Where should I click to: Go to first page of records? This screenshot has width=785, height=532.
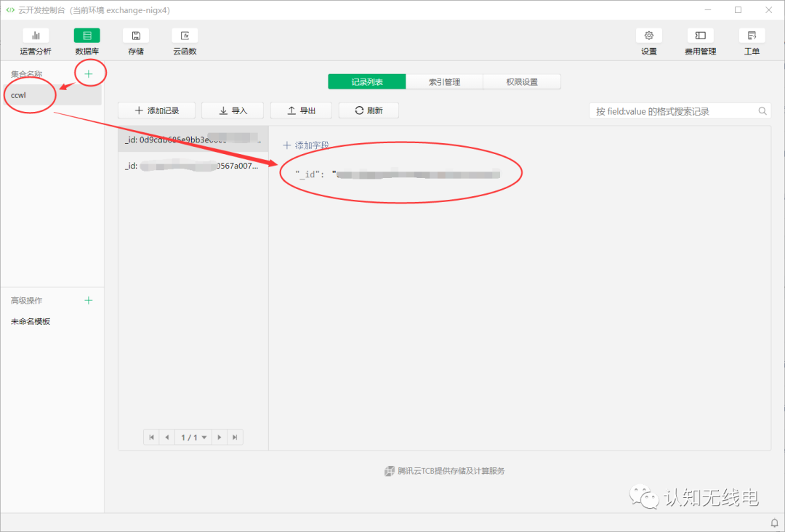tap(151, 438)
